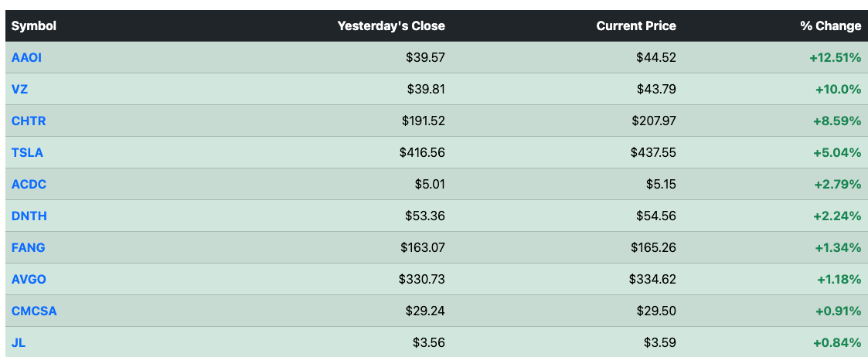Click the Symbol column header
Image resolution: width=868 pixels, height=357 pixels.
[34, 26]
